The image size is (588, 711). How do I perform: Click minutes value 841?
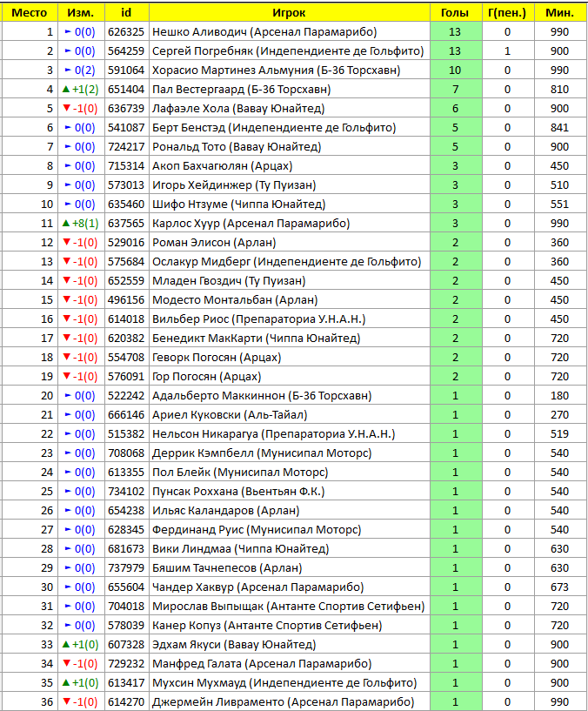coord(560,128)
